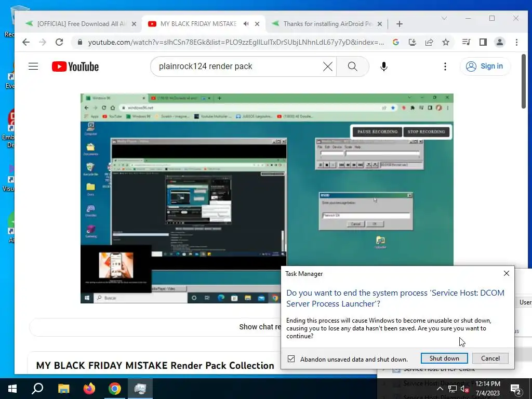Open the Windows Start menu
This screenshot has width=532, height=399.
coord(12,389)
